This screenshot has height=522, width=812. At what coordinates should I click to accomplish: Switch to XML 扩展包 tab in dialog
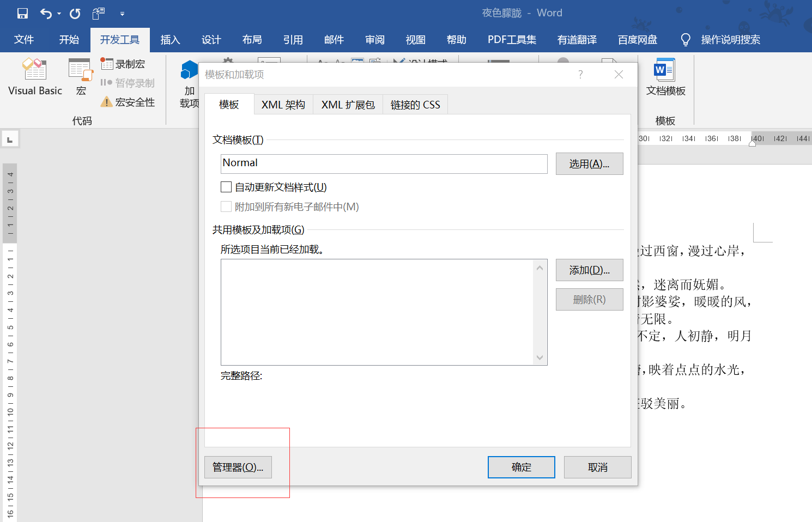pyautogui.click(x=348, y=105)
